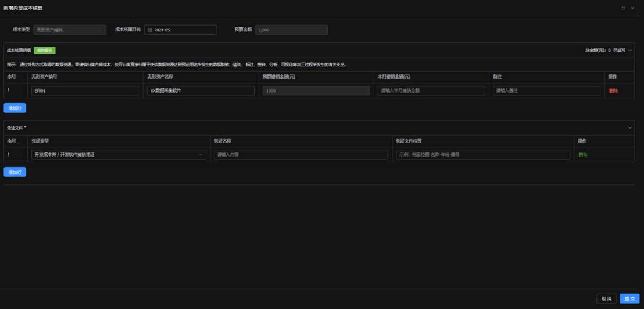Click the 无形资产编号 field containing Sf001
This screenshot has width=644, height=309.
click(85, 91)
